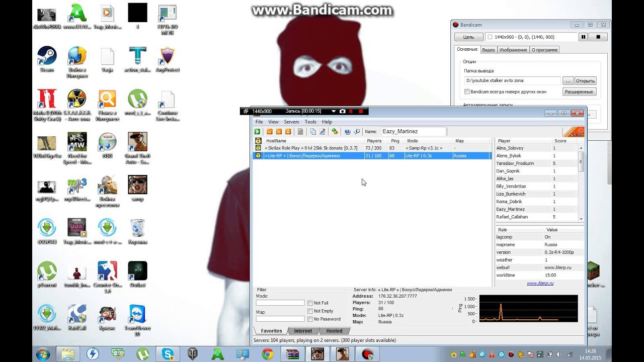Open the NSIS desktop shortcut
Viewport: 644px width, 362px height.
[107, 145]
